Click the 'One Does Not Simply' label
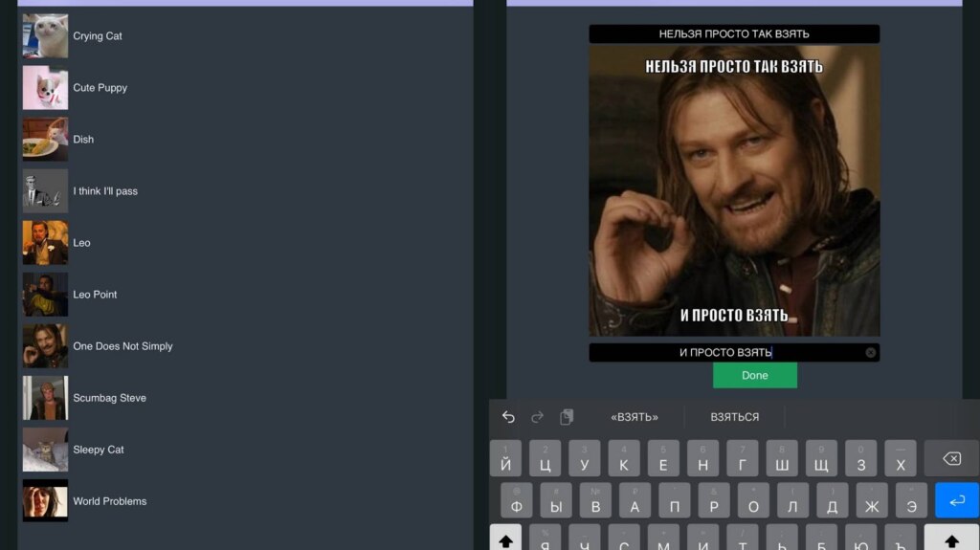This screenshot has width=980, height=550. pos(122,346)
